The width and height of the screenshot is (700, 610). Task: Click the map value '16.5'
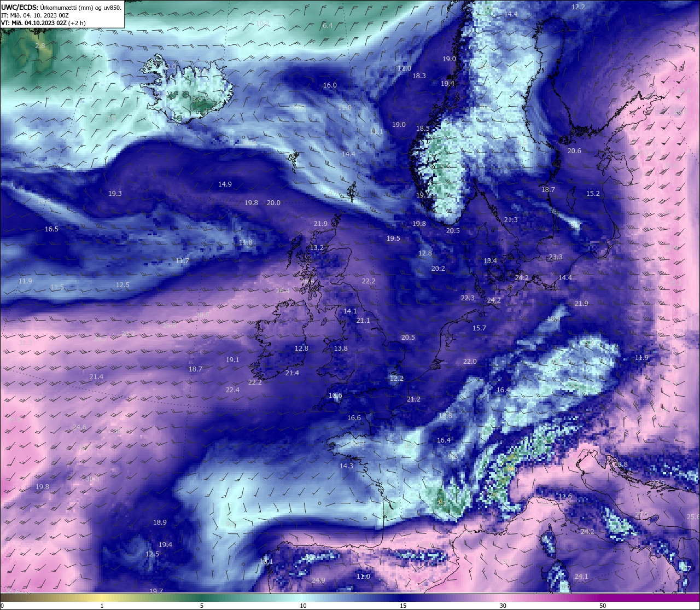pyautogui.click(x=51, y=229)
